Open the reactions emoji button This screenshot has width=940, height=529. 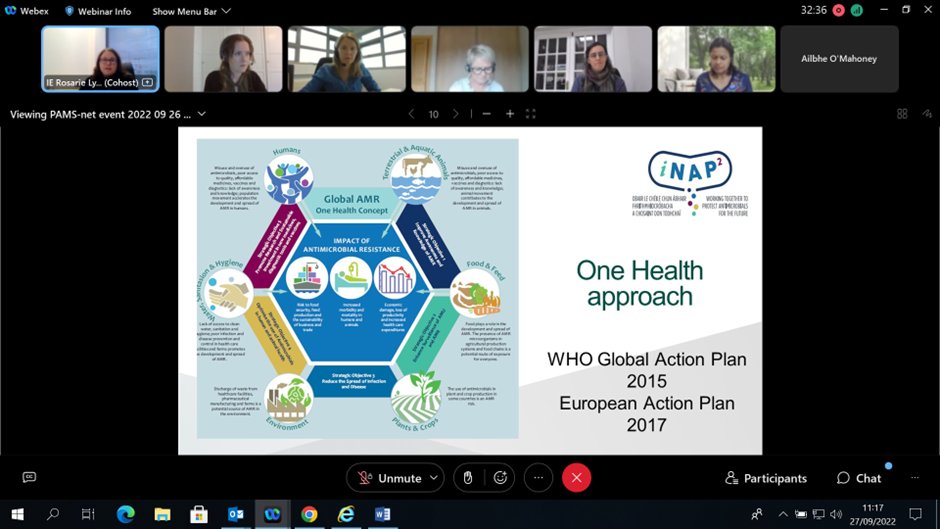501,478
